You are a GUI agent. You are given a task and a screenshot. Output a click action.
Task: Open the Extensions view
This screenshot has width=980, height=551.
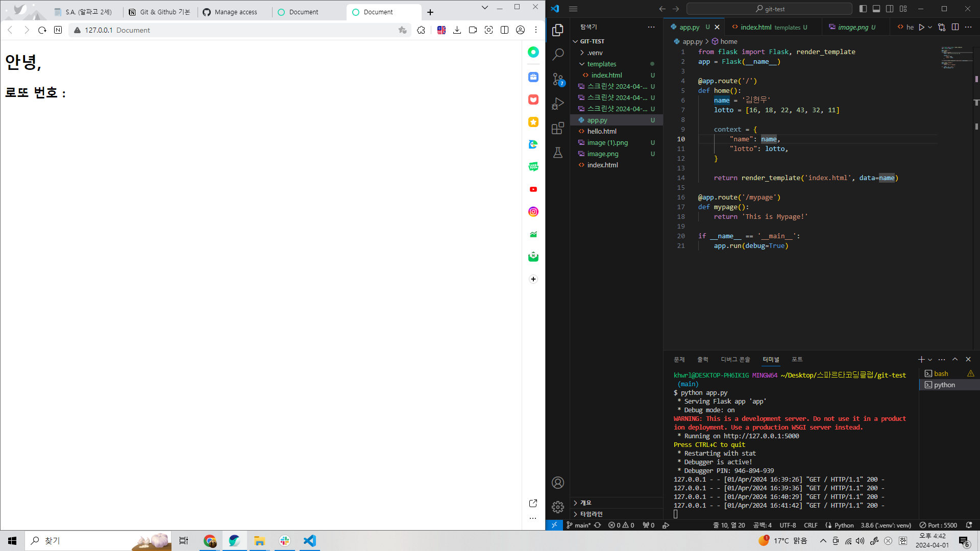click(x=558, y=128)
